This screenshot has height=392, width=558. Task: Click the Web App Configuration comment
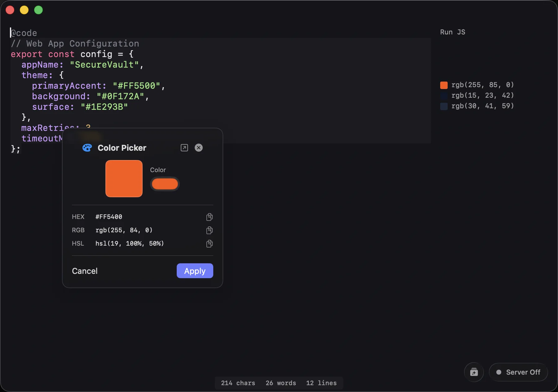pyautogui.click(x=75, y=44)
